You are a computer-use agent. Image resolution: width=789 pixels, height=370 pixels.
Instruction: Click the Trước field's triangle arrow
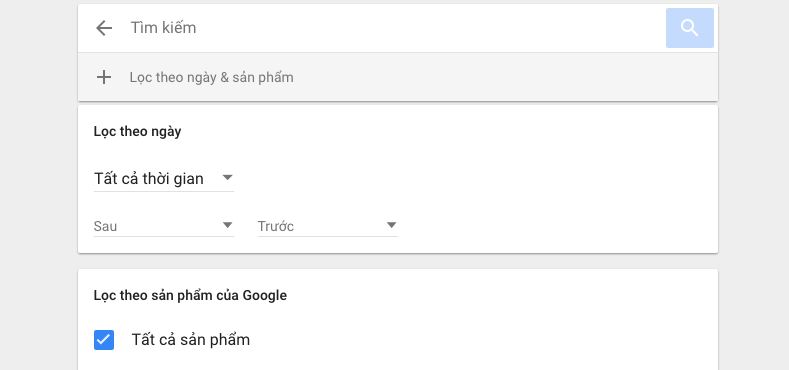(x=391, y=225)
